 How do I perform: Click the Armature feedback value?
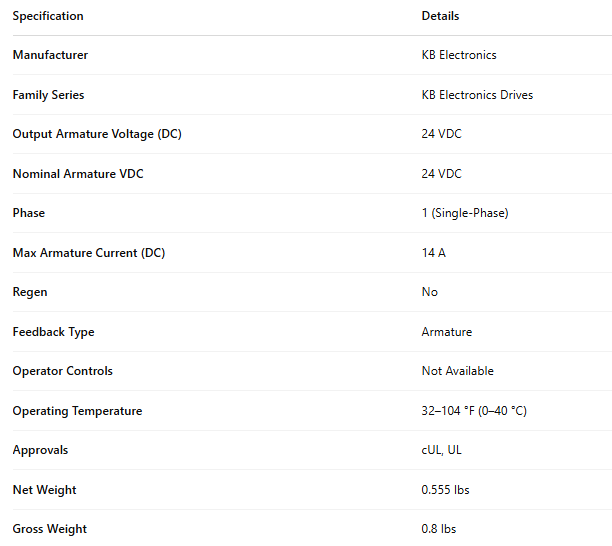(446, 332)
